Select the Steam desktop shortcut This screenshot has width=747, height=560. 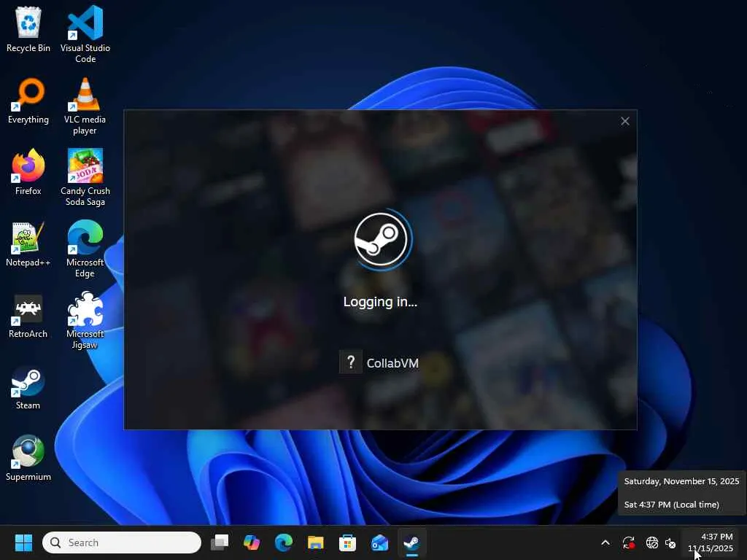click(x=28, y=387)
